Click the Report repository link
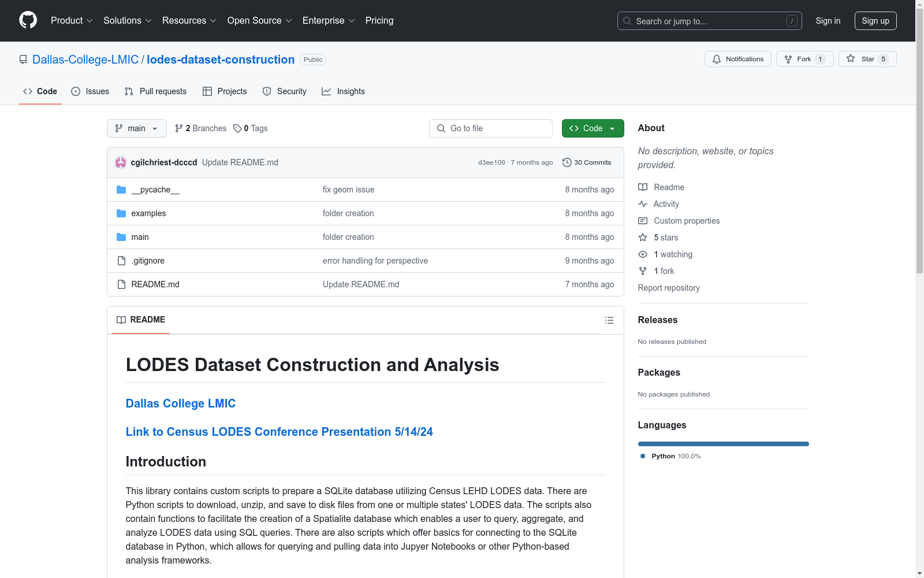The image size is (924, 578). [669, 288]
